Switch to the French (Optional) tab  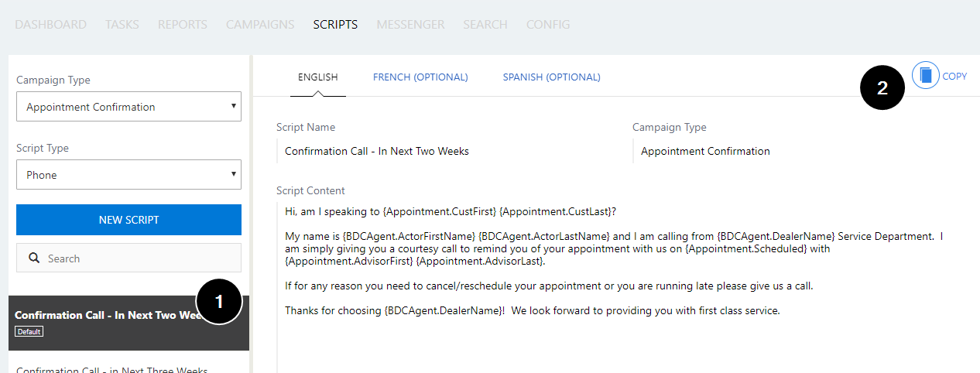point(420,77)
